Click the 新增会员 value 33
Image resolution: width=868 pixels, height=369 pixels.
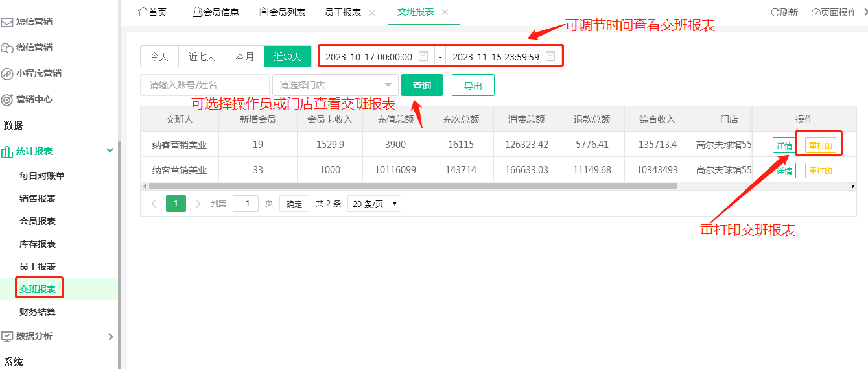pyautogui.click(x=258, y=170)
